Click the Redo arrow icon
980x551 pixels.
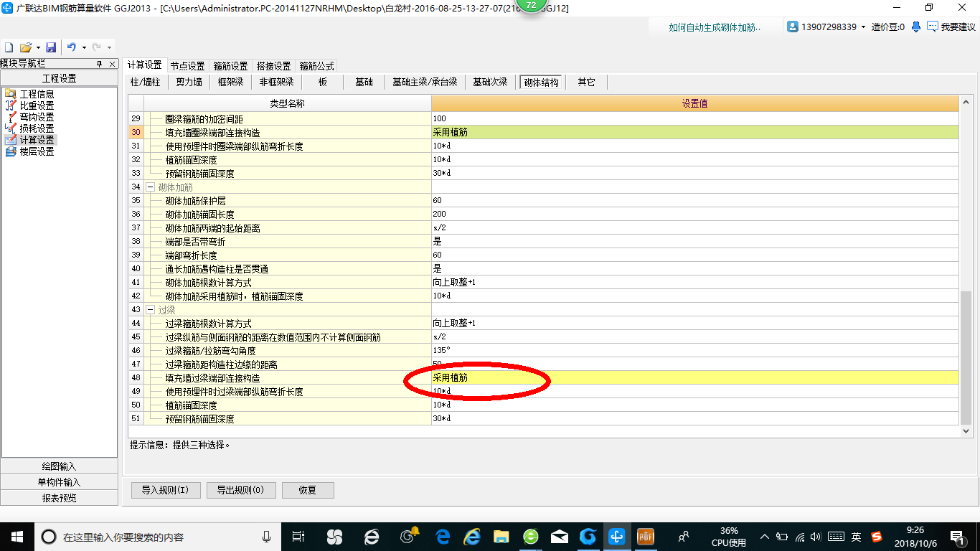(x=97, y=47)
